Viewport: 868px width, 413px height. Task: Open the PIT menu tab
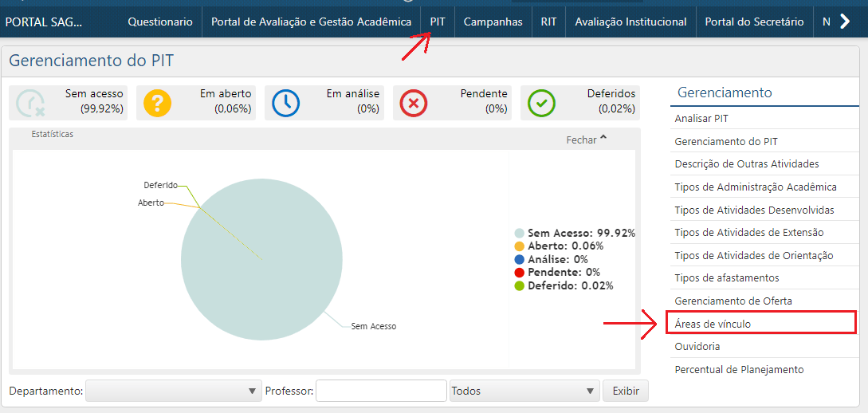tap(438, 22)
